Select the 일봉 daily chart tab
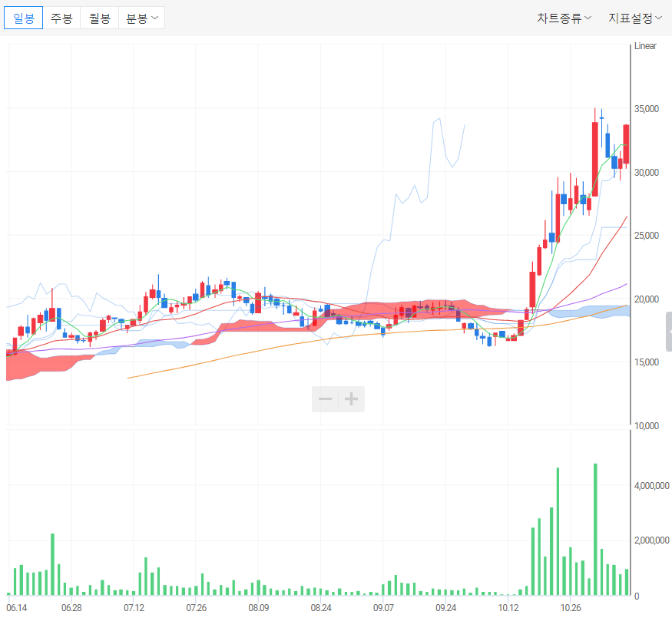 pyautogui.click(x=24, y=18)
